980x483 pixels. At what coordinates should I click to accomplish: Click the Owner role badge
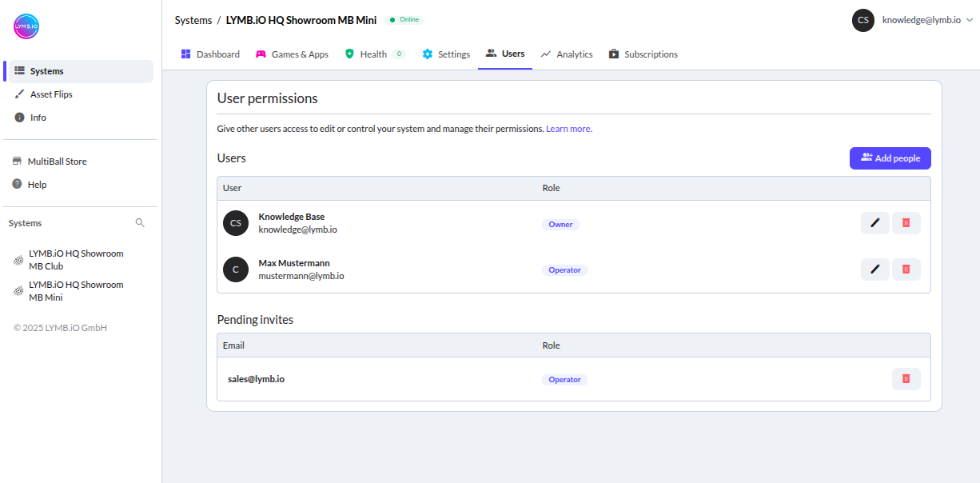(x=560, y=224)
